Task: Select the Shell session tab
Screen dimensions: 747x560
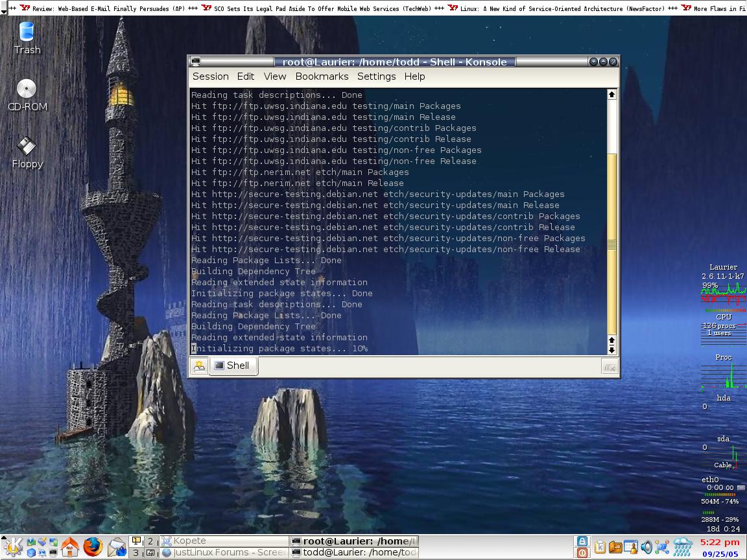Action: coord(233,366)
